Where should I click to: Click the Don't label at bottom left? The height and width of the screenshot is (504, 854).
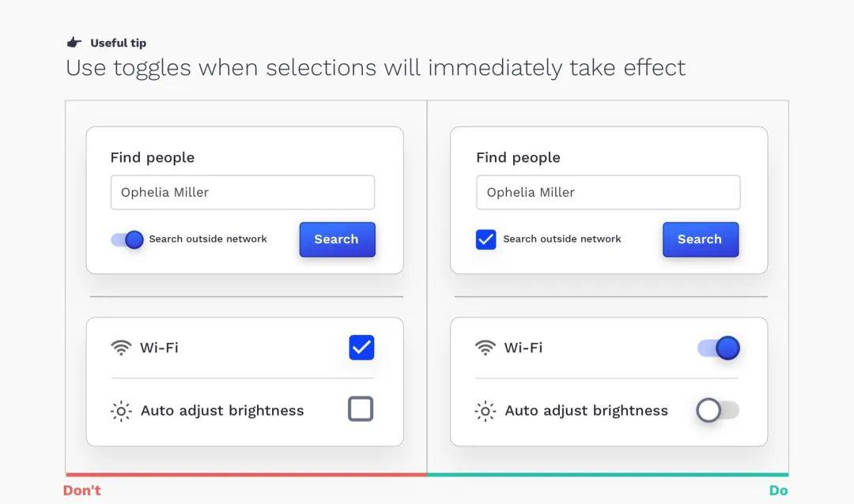pos(82,491)
